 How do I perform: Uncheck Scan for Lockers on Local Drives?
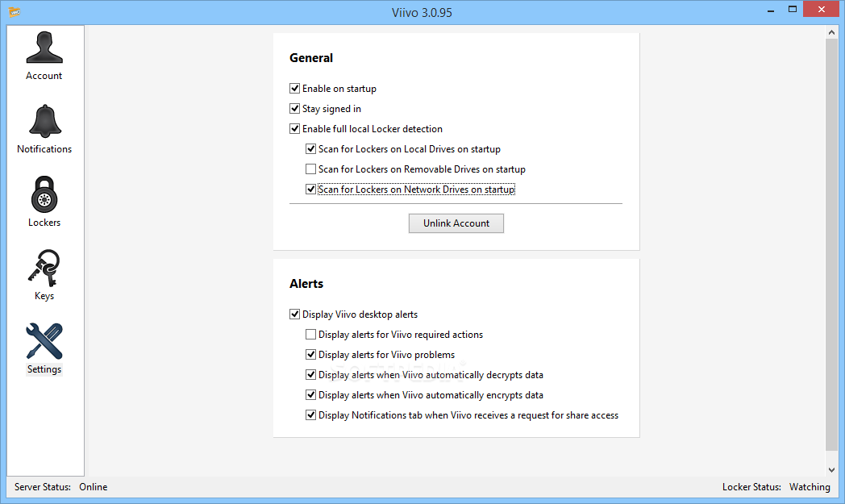[311, 148]
